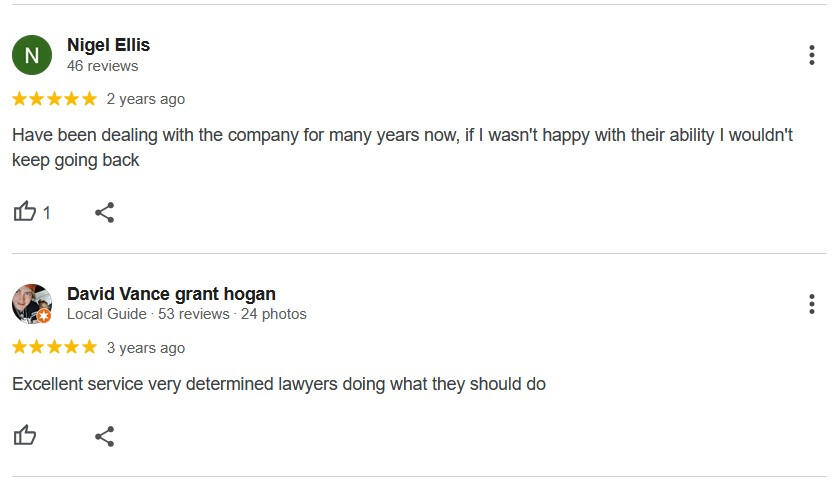Select Nigel Ellis's review text
The height and width of the screenshot is (482, 832).
(402, 148)
